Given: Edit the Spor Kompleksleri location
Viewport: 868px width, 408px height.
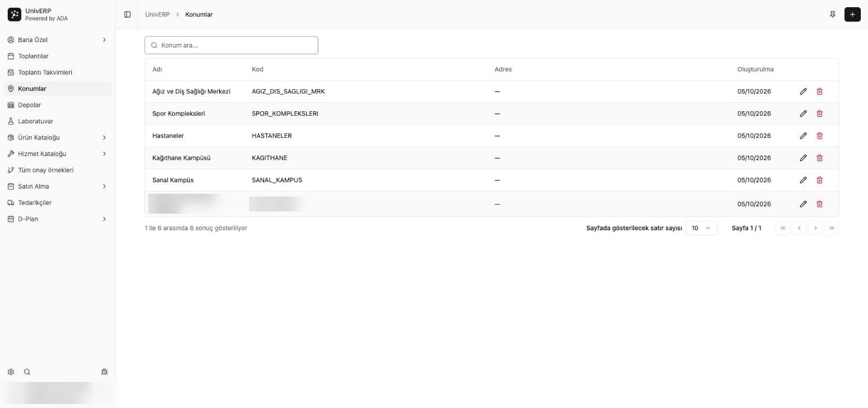Looking at the screenshot, I should click(803, 113).
